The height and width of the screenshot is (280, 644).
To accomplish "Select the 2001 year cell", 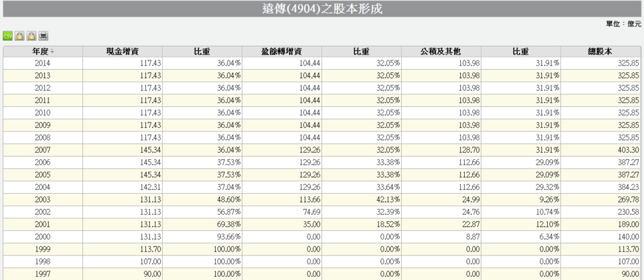I will tap(43, 224).
